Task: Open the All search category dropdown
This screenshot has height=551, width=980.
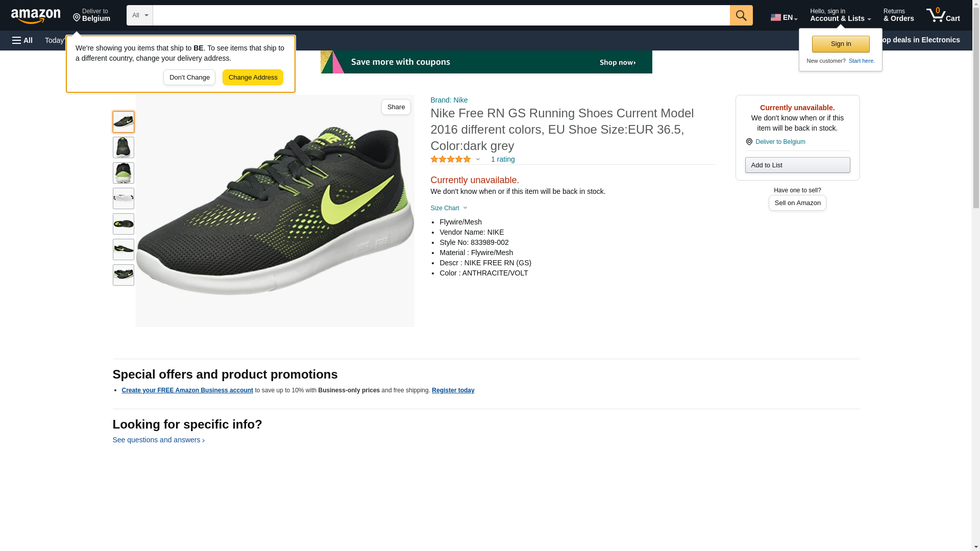Action: [x=139, y=15]
